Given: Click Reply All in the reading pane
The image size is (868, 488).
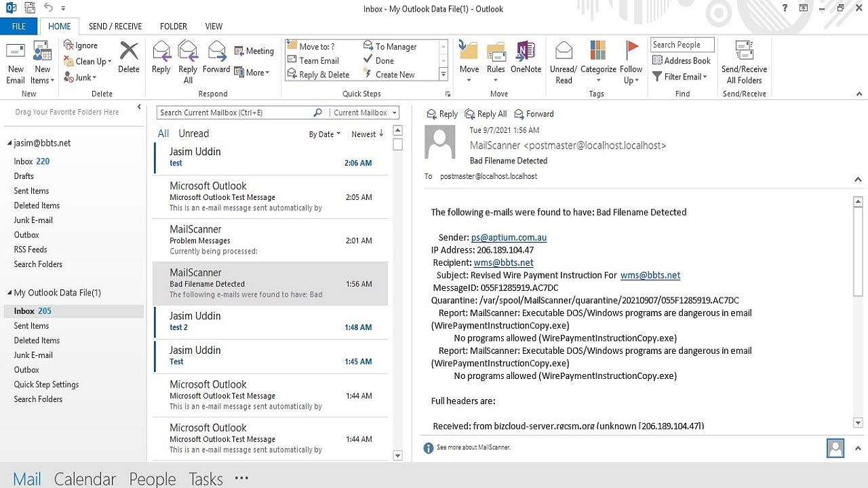Looking at the screenshot, I should click(x=486, y=114).
